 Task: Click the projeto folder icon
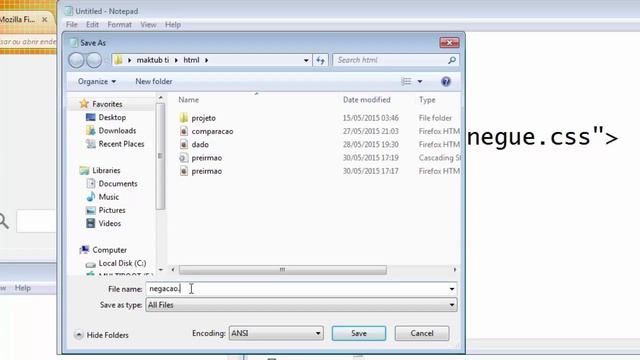[x=184, y=118]
